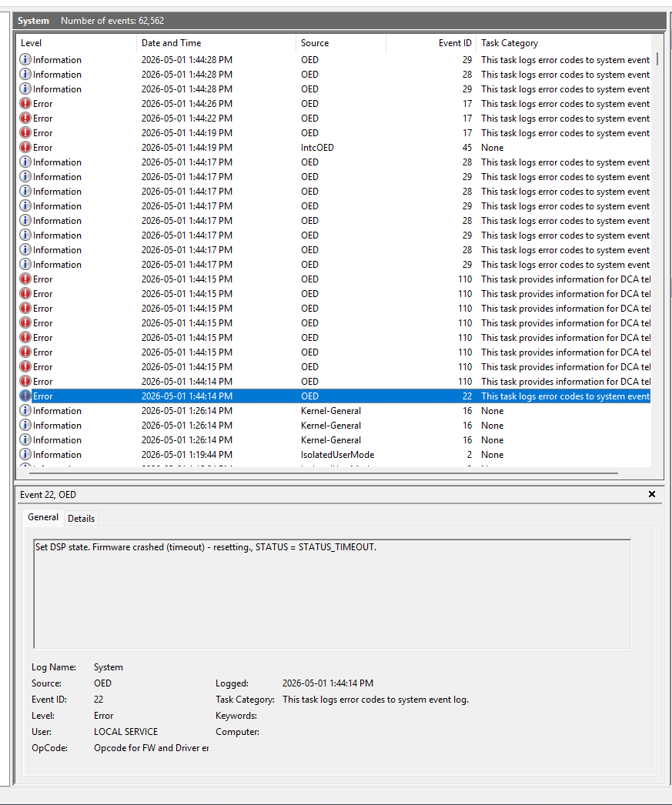Viewport: 672px width, 805px height.
Task: Select the 2026-05-01 1:19:44 PM date cell
Action: pos(187,454)
